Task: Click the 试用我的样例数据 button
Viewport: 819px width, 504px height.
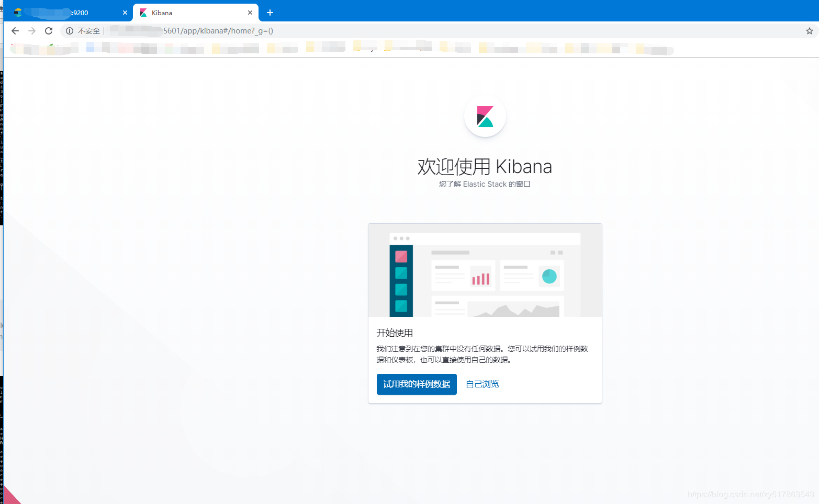Action: pos(417,384)
